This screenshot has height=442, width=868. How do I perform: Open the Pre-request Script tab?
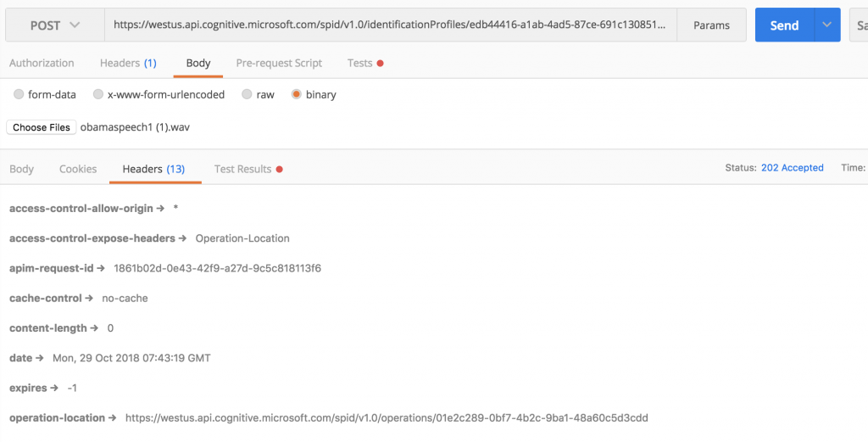tap(279, 63)
